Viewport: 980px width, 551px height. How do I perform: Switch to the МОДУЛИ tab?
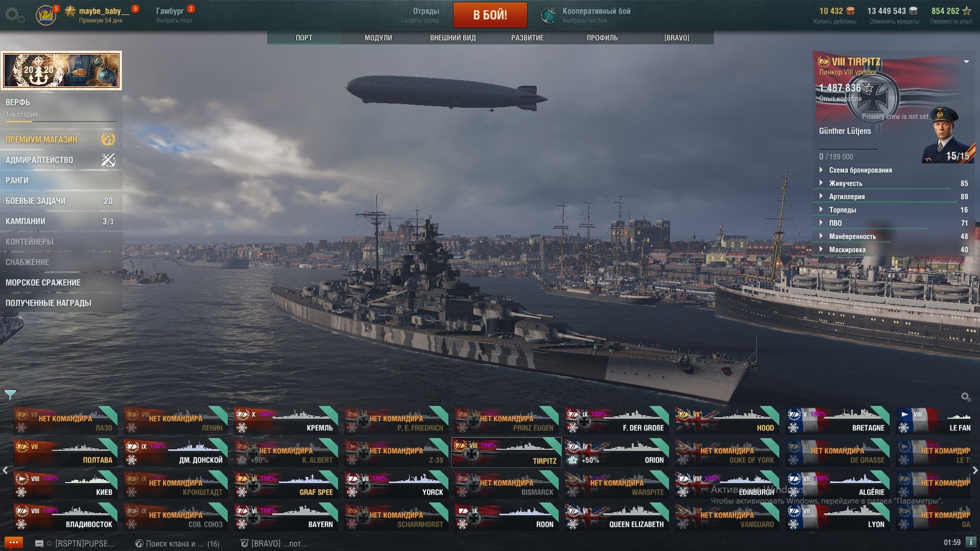[x=378, y=38]
